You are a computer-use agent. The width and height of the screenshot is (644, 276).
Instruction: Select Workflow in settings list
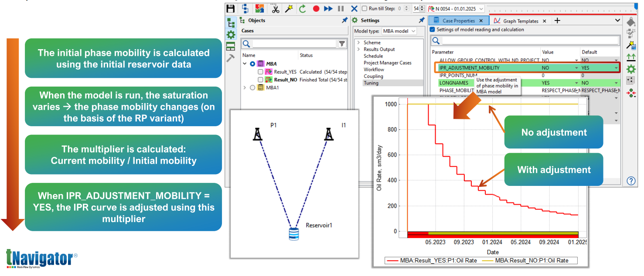(374, 70)
